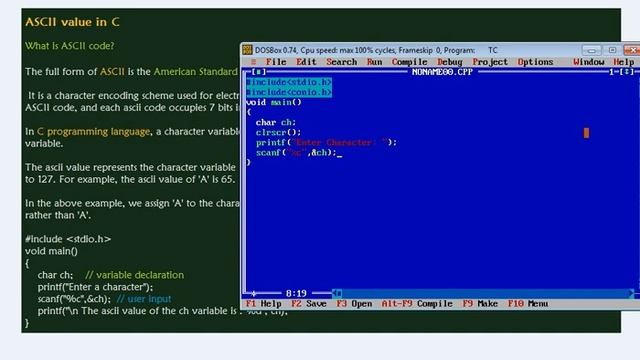Click the yellow 'ASCII' word in full form sentence

[112, 72]
